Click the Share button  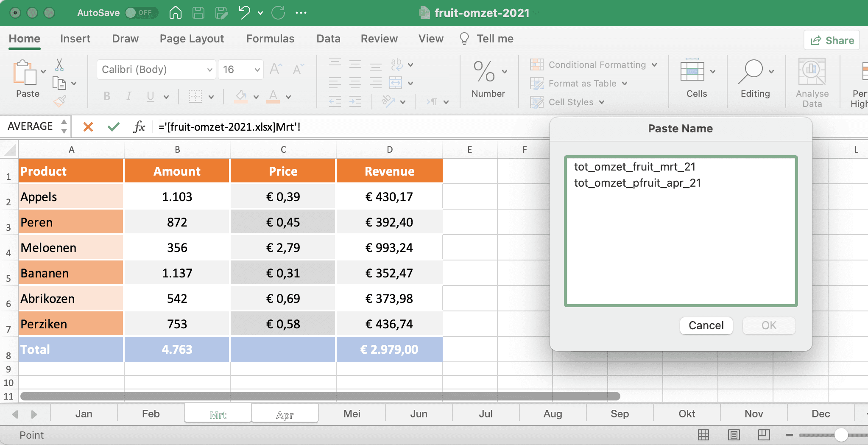click(832, 40)
